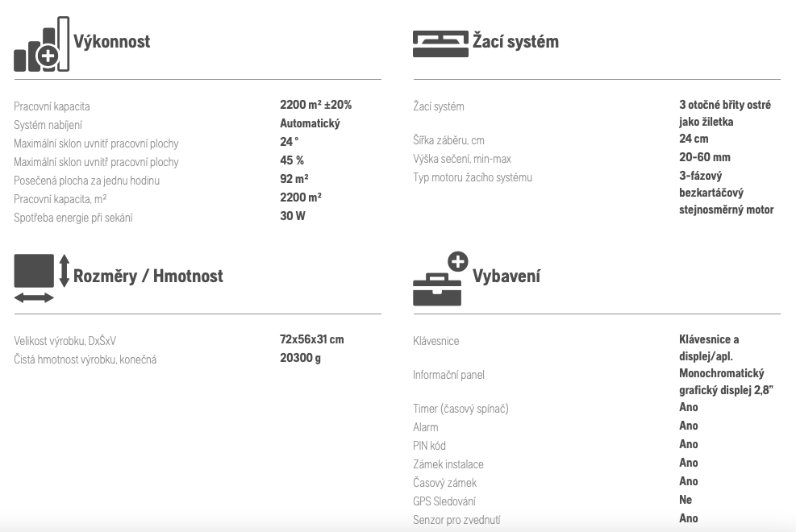Click the GPS Sledování Ne value
The image size is (796, 532).
pyautogui.click(x=686, y=500)
